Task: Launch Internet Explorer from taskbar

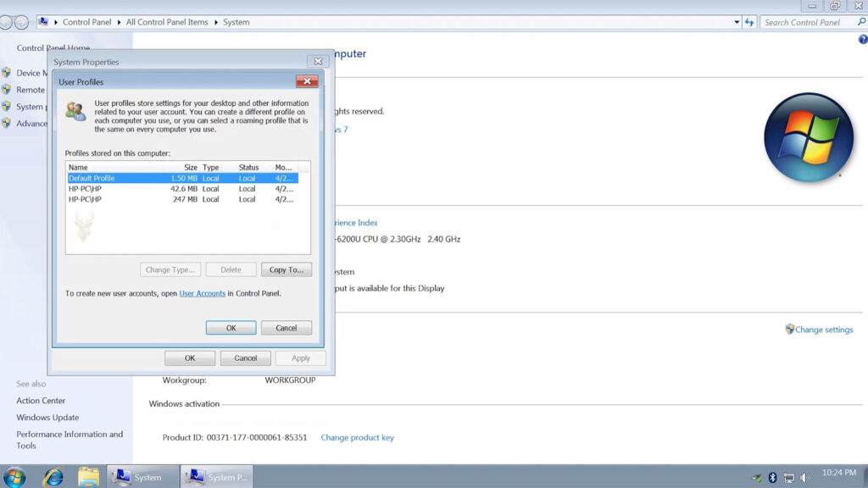Action: [x=53, y=477]
